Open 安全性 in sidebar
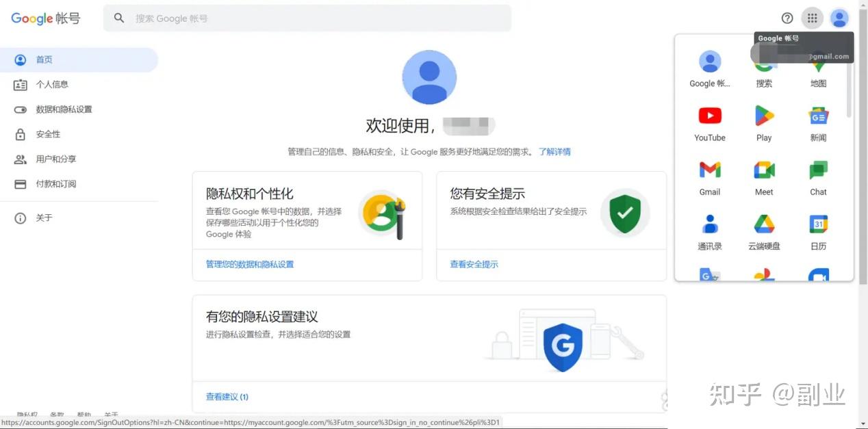Screen dimensions: 868x429 pyautogui.click(x=79, y=134)
